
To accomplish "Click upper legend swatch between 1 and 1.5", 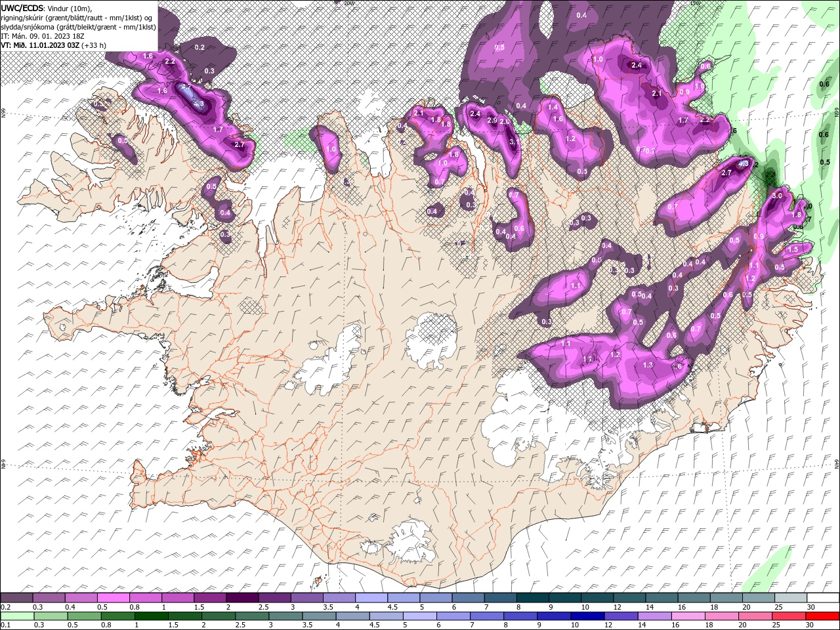I will pyautogui.click(x=178, y=598).
